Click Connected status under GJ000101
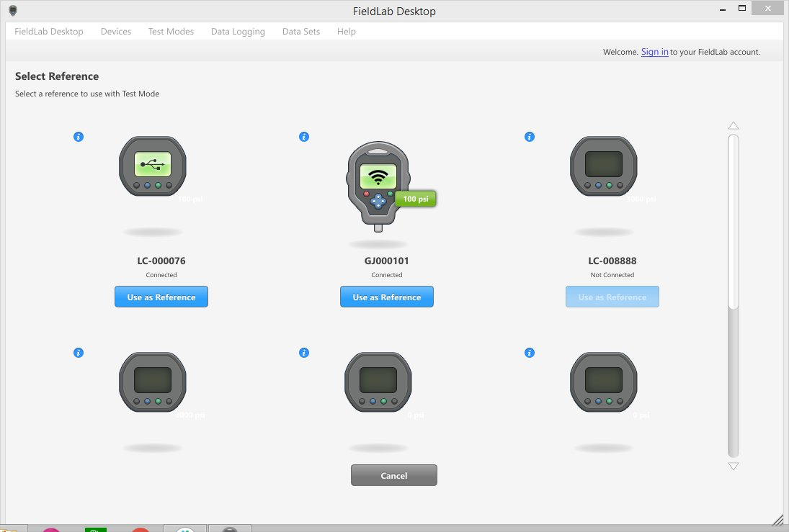The image size is (789, 532). pyautogui.click(x=386, y=274)
